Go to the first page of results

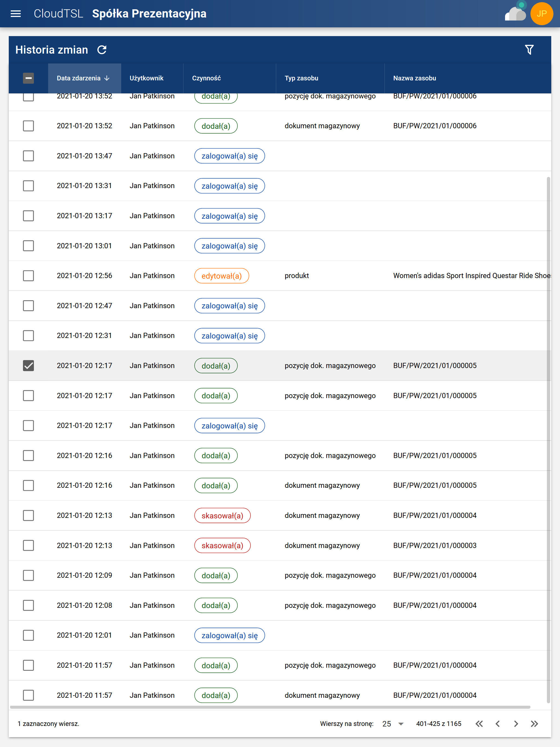pos(479,724)
